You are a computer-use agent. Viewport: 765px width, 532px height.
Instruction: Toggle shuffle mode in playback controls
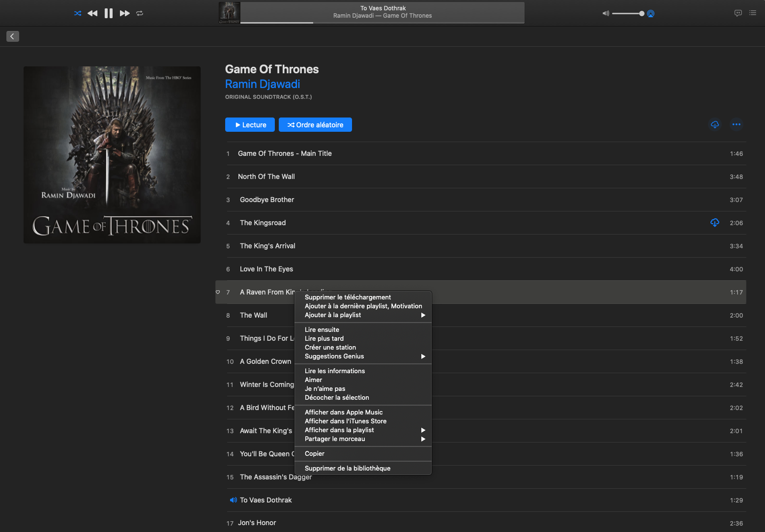pos(78,13)
